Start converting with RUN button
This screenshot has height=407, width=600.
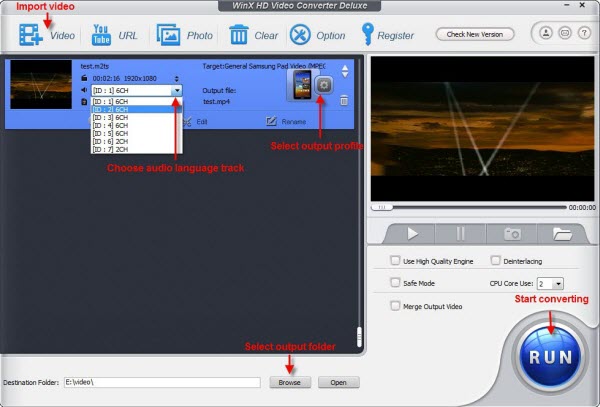[550, 357]
